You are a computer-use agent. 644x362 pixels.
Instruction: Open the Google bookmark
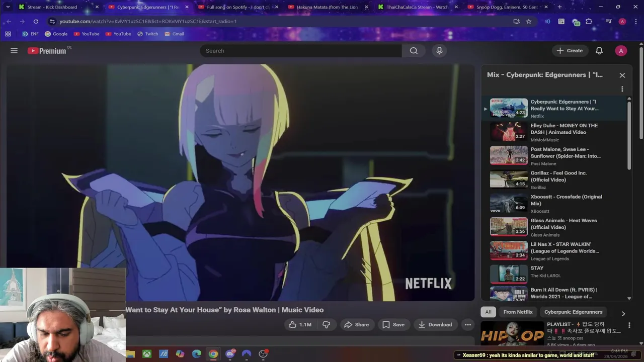click(56, 34)
